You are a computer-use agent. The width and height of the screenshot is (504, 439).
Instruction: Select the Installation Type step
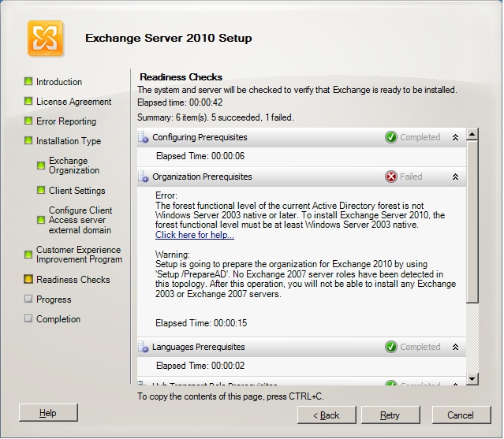click(69, 141)
